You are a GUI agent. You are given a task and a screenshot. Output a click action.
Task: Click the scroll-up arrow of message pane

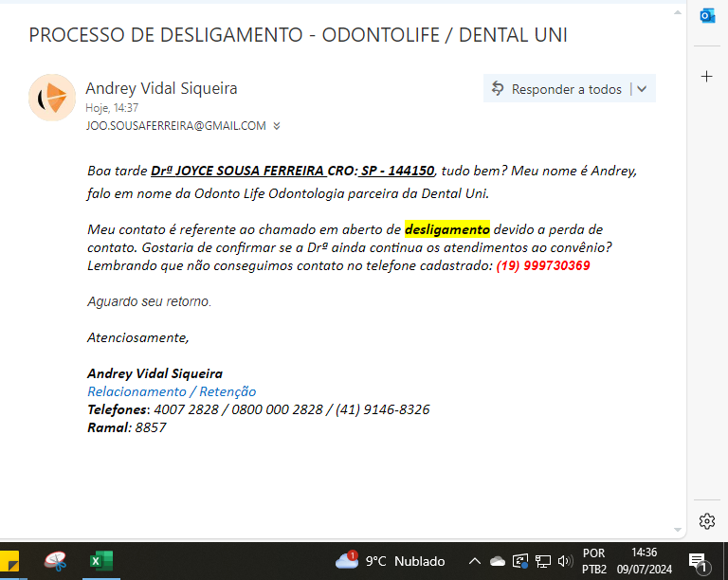[678, 12]
